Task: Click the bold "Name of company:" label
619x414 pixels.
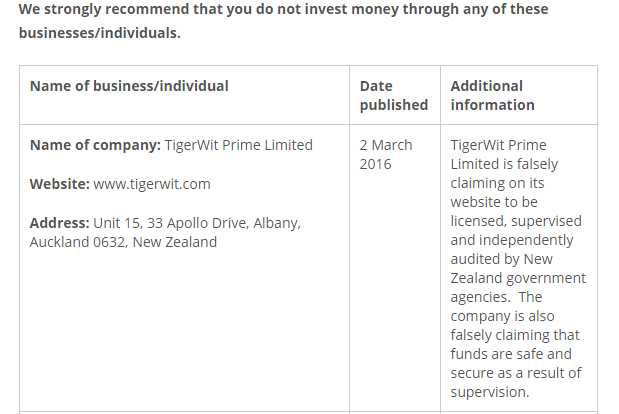Action: (x=95, y=145)
